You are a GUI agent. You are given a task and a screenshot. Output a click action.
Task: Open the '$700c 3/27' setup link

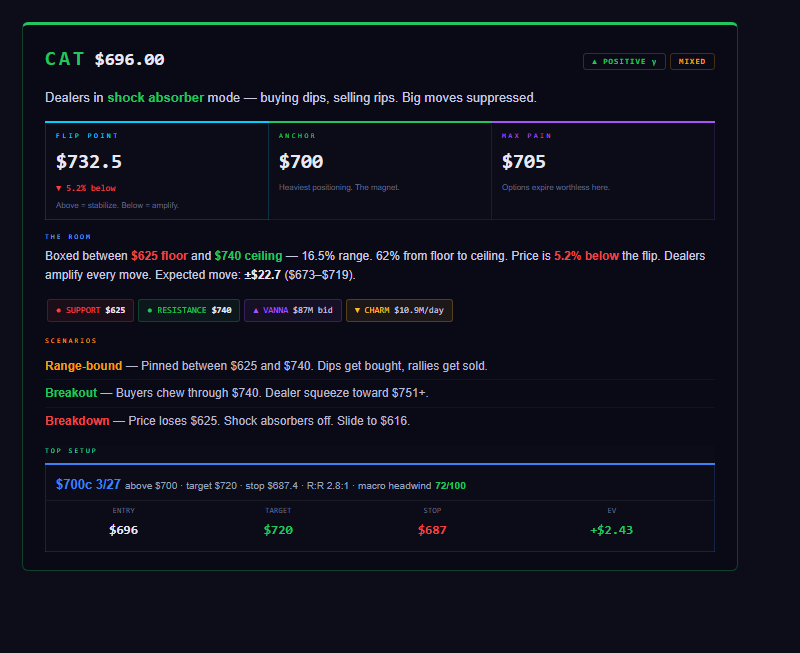pyautogui.click(x=88, y=485)
